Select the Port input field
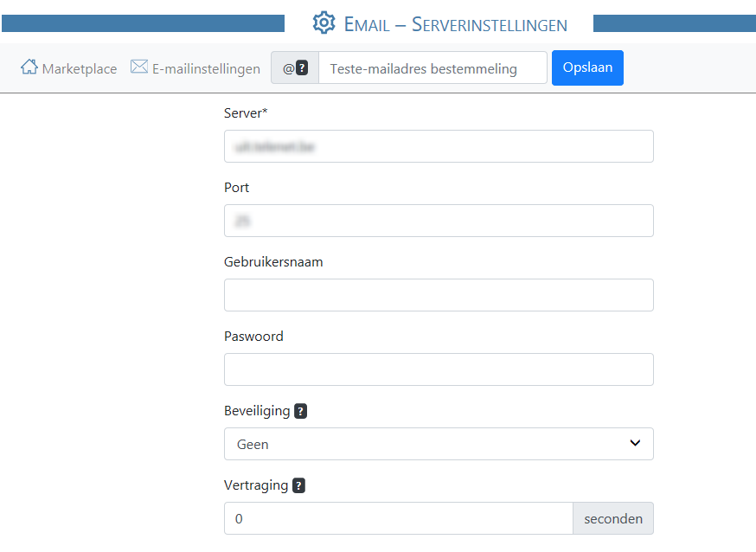This screenshot has height=552, width=756. click(x=439, y=221)
